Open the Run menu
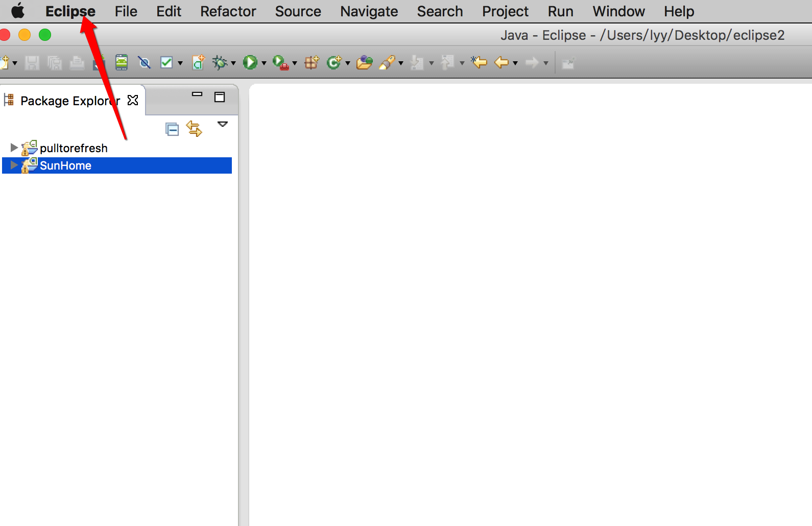812x526 pixels. coord(561,11)
